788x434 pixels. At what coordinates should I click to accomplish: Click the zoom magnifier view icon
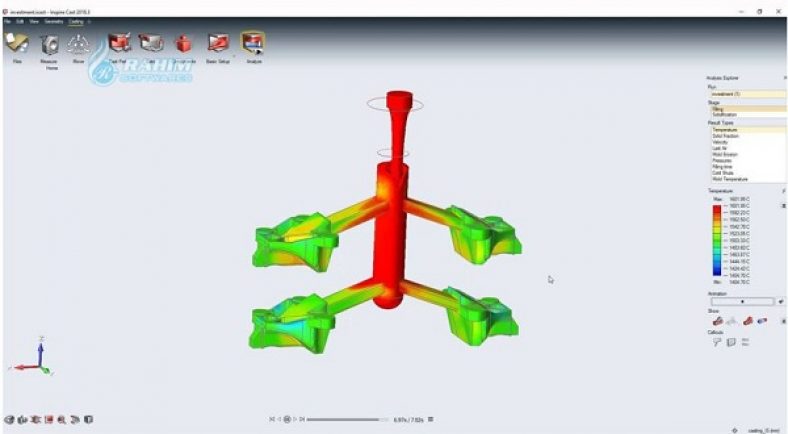[x=62, y=419]
